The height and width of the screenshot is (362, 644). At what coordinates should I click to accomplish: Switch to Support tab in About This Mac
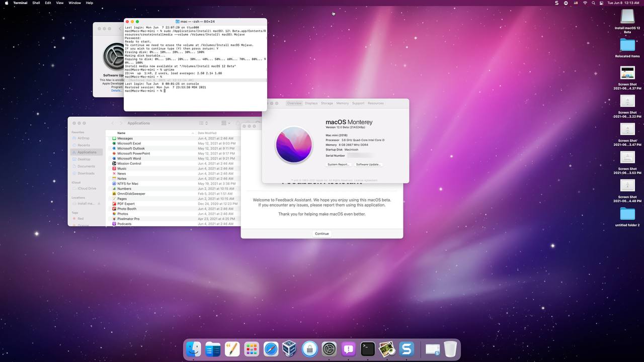pyautogui.click(x=358, y=103)
